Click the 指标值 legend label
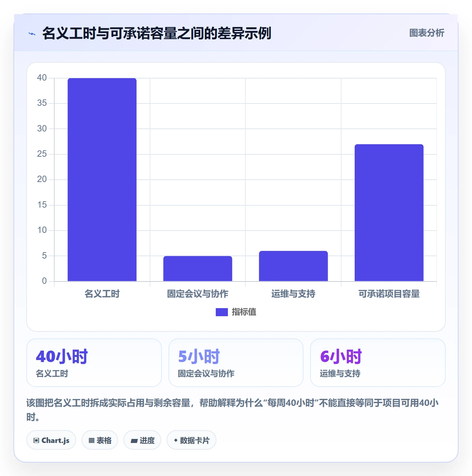472x476 pixels. click(244, 312)
